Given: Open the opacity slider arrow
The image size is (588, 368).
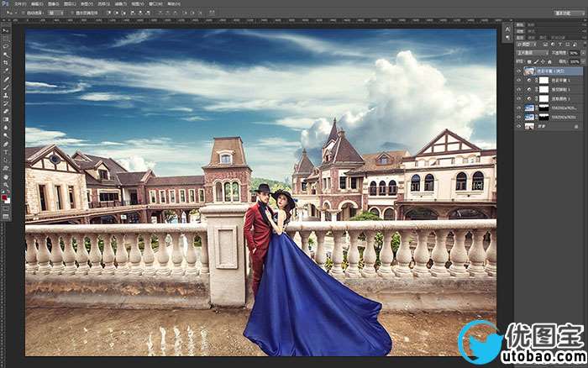Looking at the screenshot, I should (x=583, y=53).
